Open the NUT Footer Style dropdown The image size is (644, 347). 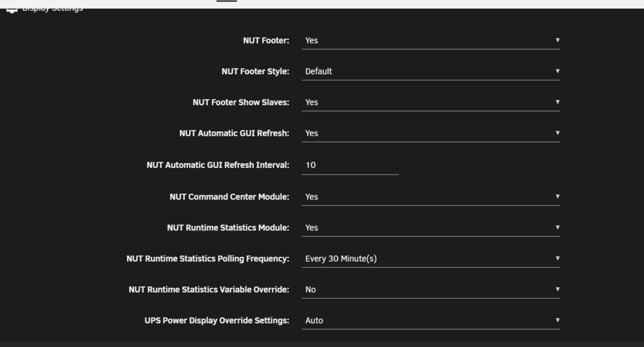pyautogui.click(x=431, y=71)
